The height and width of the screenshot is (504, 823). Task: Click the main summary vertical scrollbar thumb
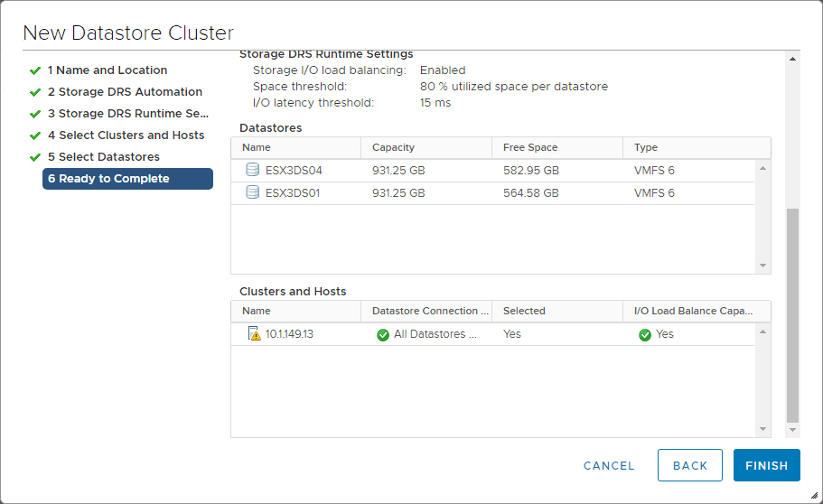click(x=793, y=314)
